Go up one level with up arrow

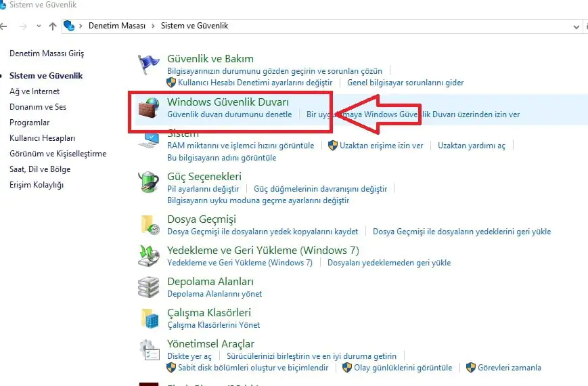[x=53, y=26]
